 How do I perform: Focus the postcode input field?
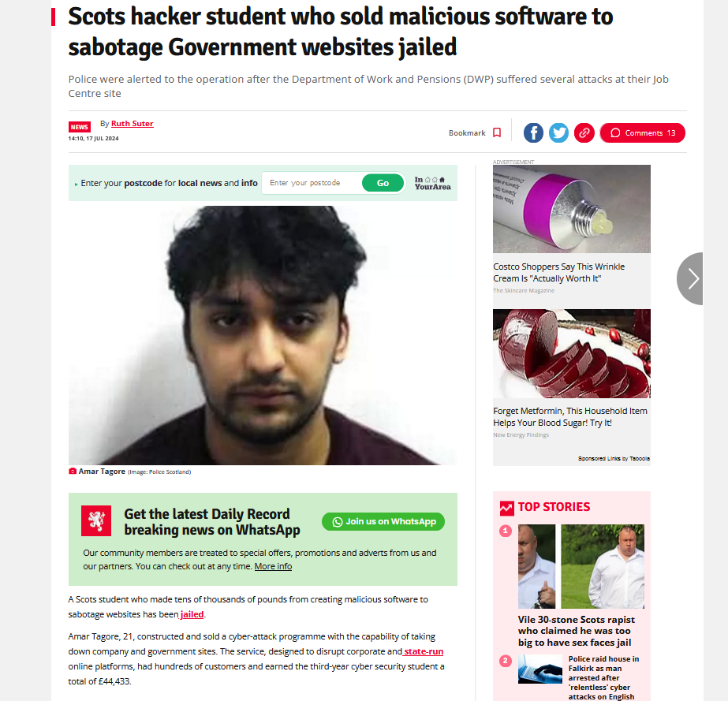312,183
